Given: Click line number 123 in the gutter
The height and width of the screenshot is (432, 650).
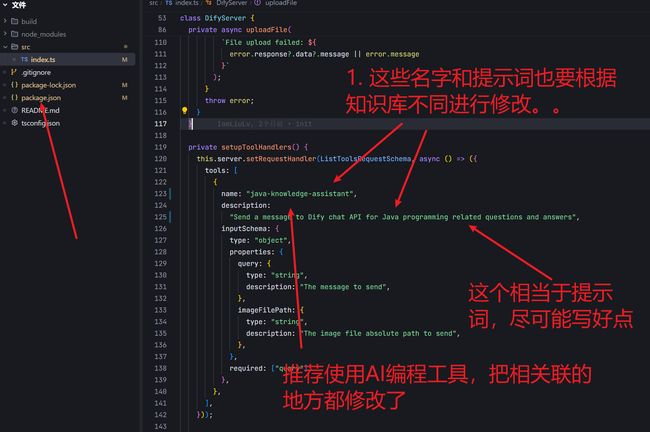Looking at the screenshot, I should pos(160,194).
